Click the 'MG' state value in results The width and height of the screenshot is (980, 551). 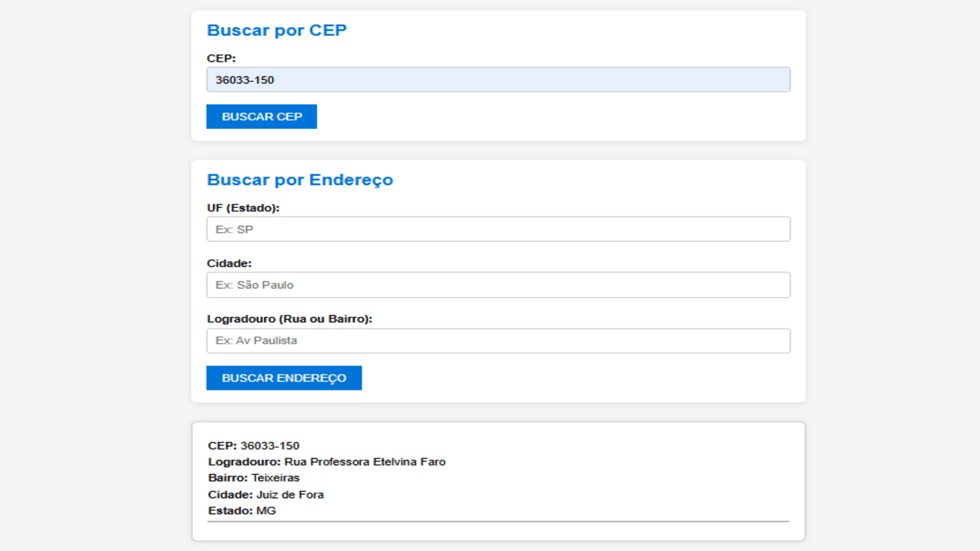pyautogui.click(x=266, y=511)
